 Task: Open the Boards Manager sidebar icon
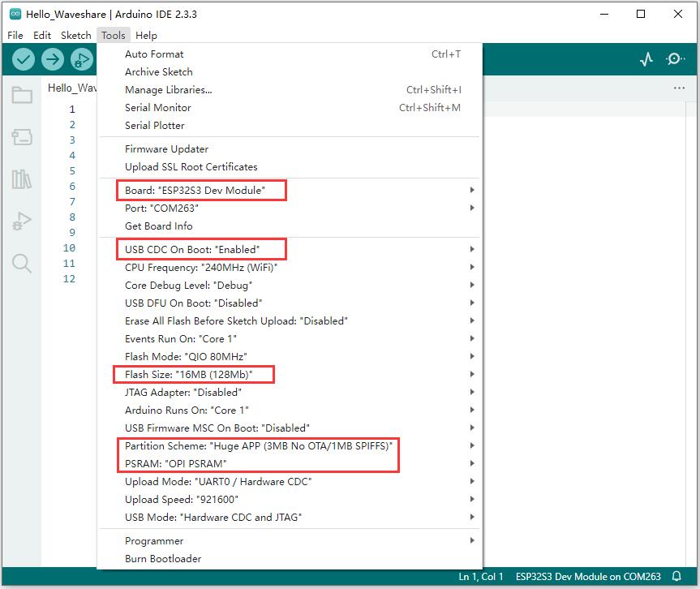pos(22,137)
